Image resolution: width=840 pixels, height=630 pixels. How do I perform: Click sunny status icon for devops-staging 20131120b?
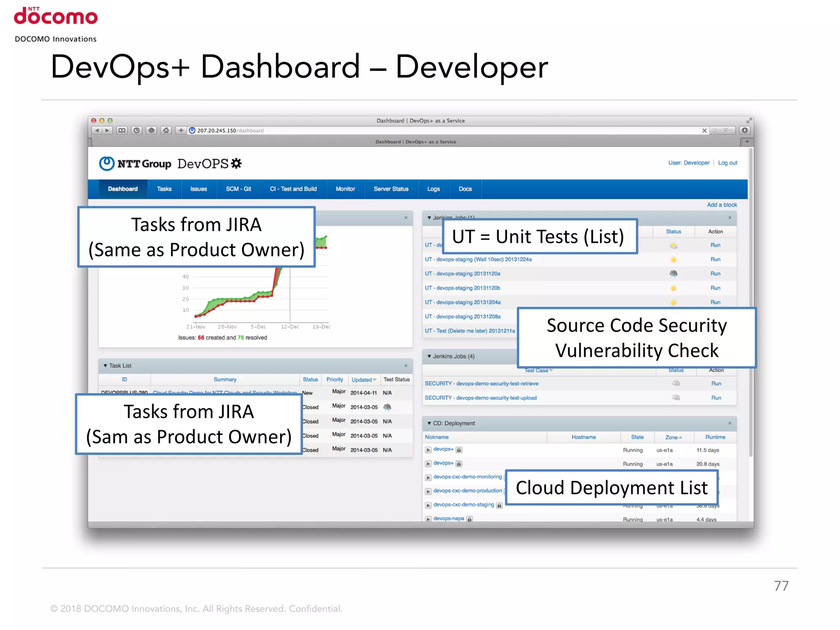coord(673,288)
